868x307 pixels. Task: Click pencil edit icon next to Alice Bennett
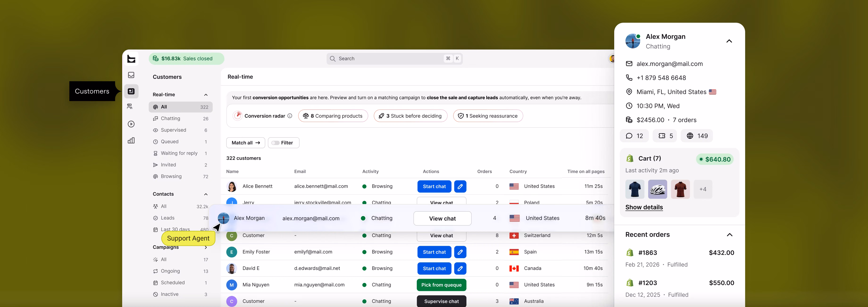tap(460, 186)
